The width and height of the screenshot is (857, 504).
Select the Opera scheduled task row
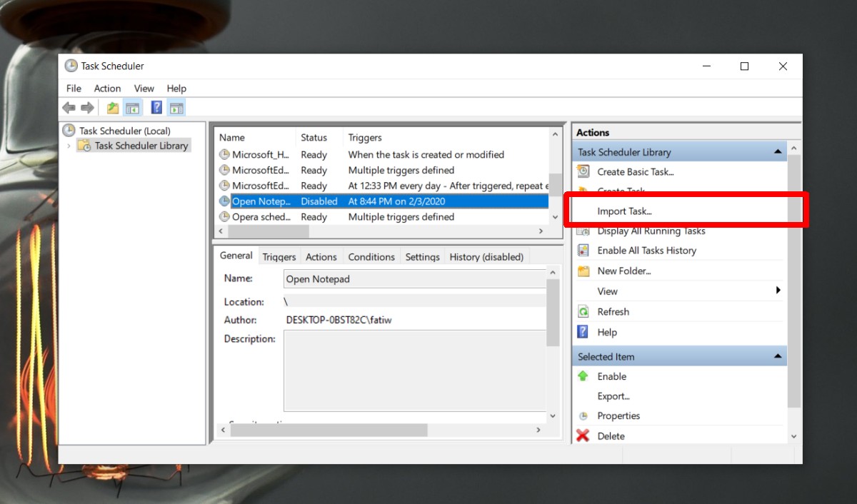pyautogui.click(x=257, y=216)
